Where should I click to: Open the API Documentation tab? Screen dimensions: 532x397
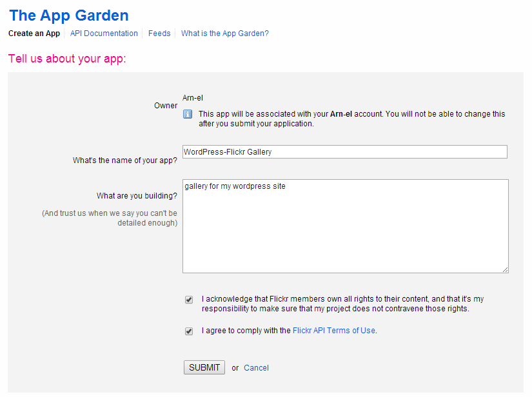(x=104, y=34)
